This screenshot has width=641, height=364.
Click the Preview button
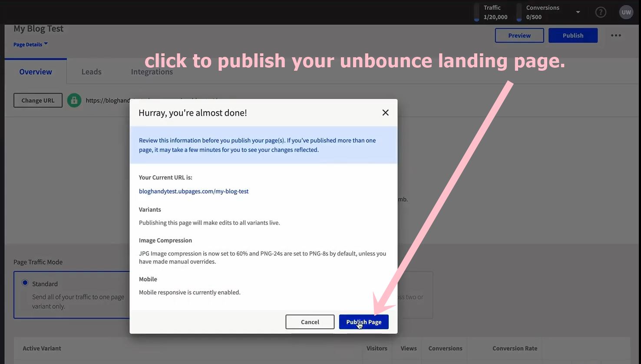(x=519, y=35)
